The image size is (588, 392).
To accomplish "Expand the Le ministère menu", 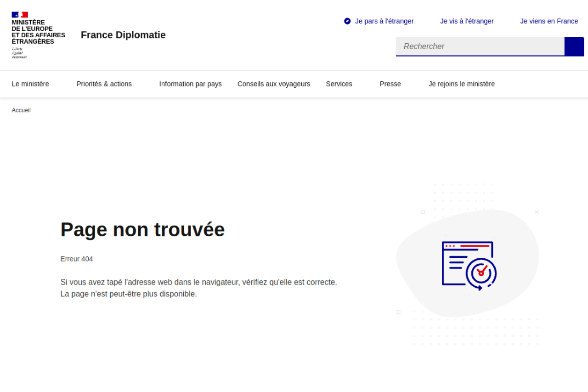I will point(30,84).
